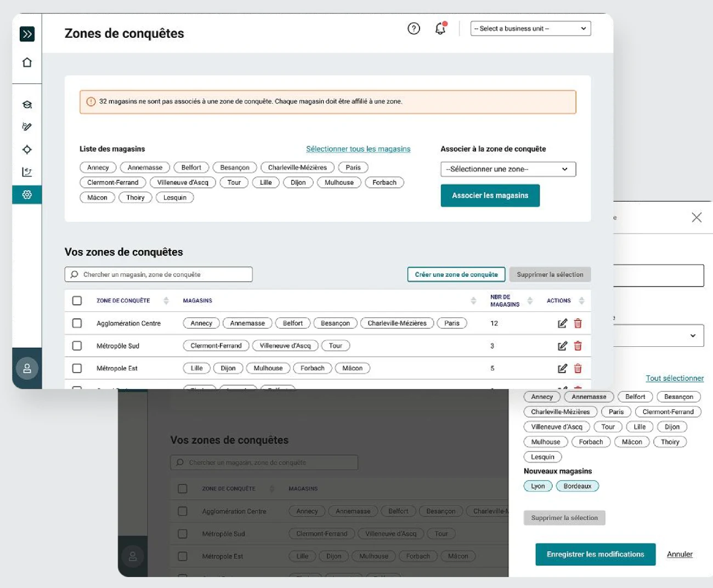This screenshot has width=713, height=588.
Task: Select Dijon chip in side panel
Action: [x=672, y=427]
